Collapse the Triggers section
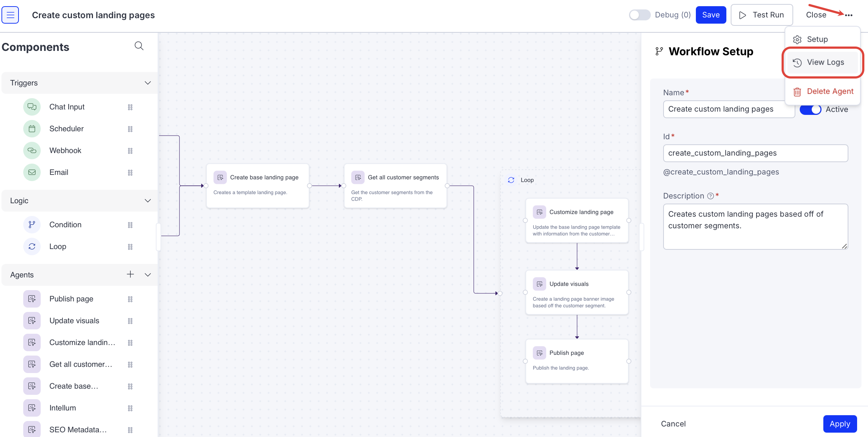The height and width of the screenshot is (437, 868). (x=148, y=83)
